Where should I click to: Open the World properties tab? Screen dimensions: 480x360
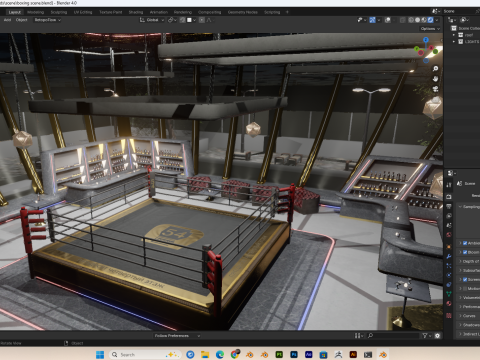[449, 235]
